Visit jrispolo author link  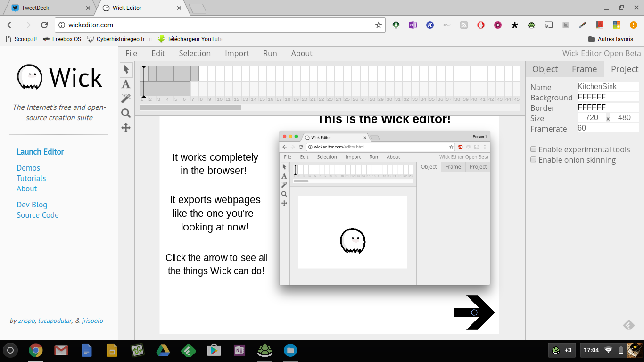click(x=92, y=321)
